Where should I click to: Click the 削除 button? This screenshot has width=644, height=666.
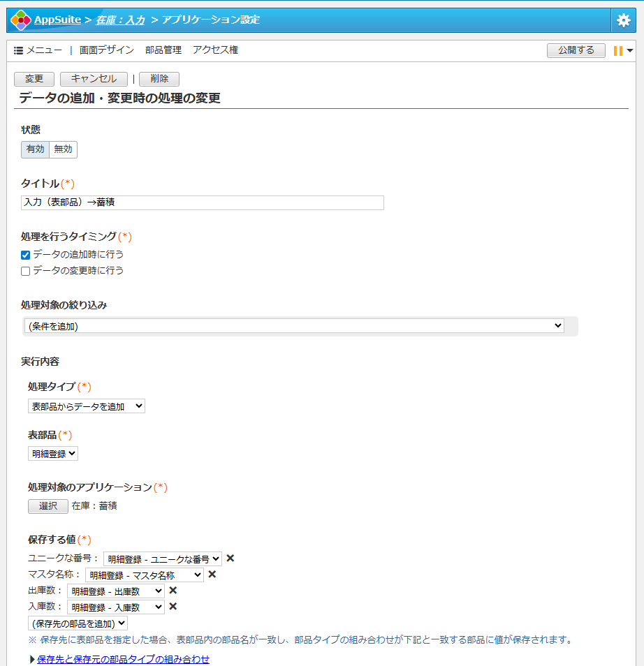point(159,79)
